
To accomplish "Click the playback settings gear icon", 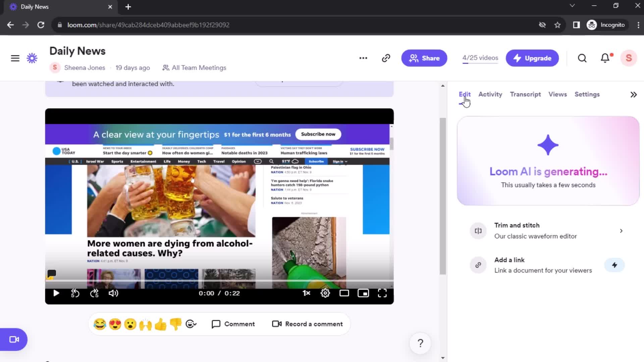I will tap(325, 293).
